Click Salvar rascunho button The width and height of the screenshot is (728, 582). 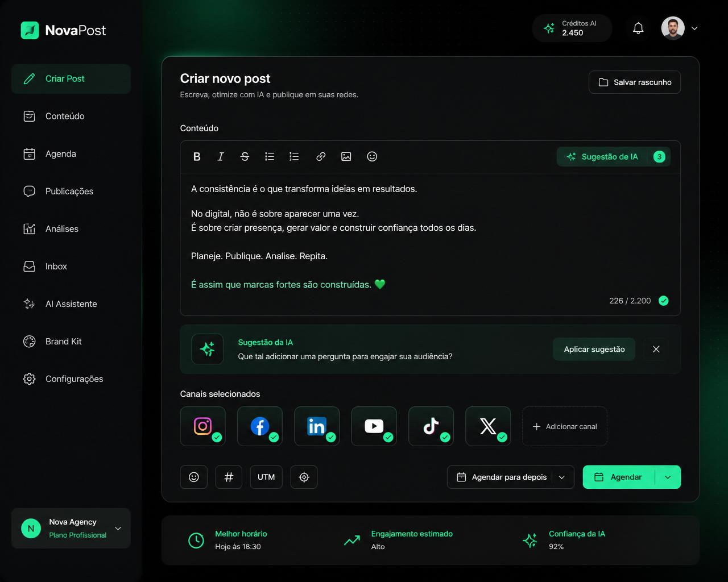click(x=635, y=82)
